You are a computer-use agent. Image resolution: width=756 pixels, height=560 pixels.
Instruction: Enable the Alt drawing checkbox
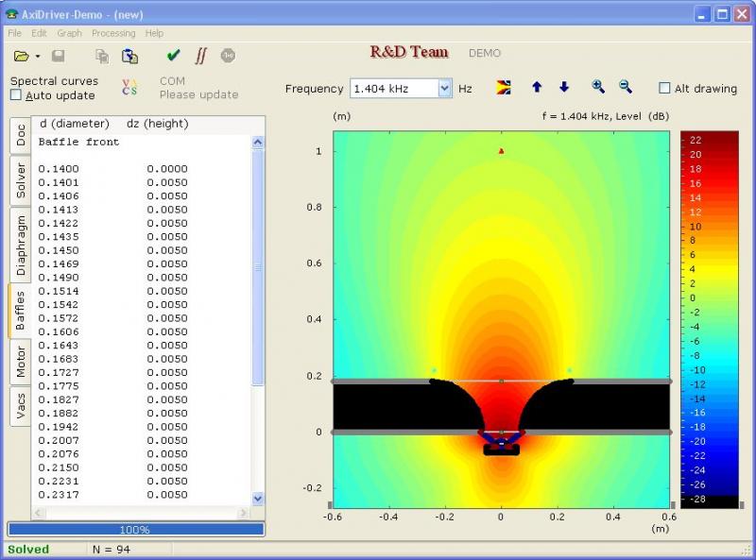click(x=664, y=88)
